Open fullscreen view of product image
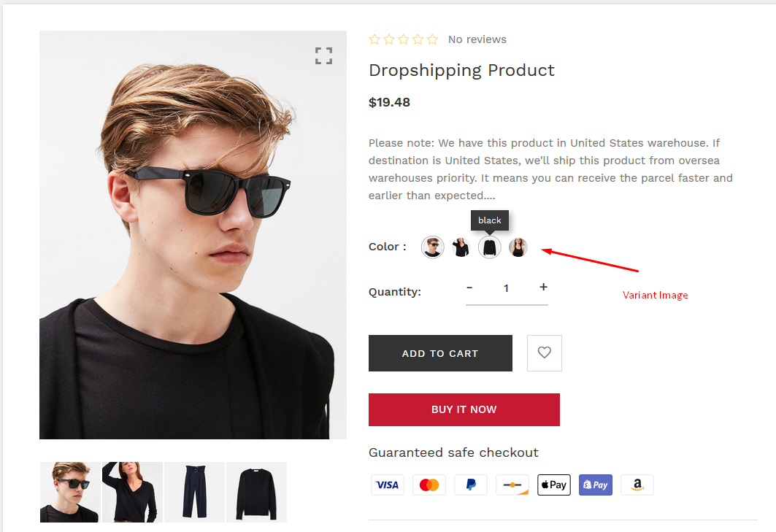Image resolution: width=776 pixels, height=532 pixels. pyautogui.click(x=323, y=56)
